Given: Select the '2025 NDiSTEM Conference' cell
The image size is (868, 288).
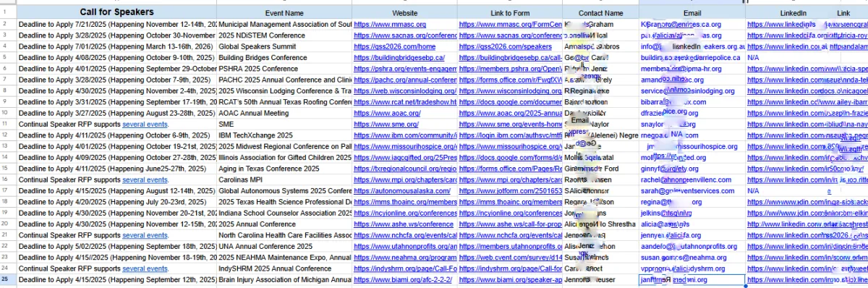Looking at the screenshot, I should pos(284,35).
